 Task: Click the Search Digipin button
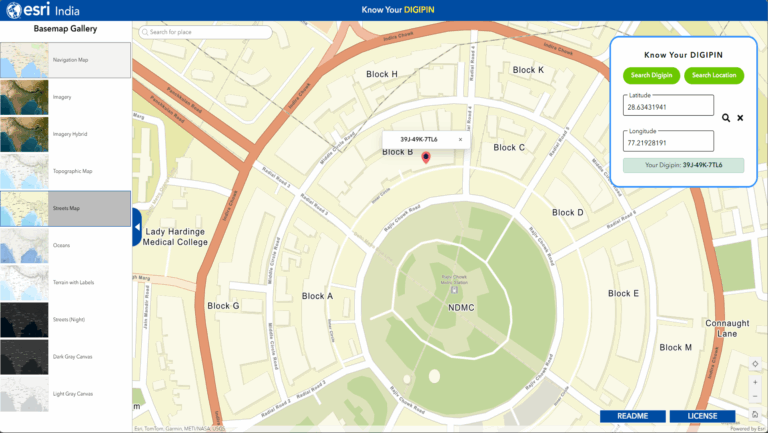[x=651, y=75]
